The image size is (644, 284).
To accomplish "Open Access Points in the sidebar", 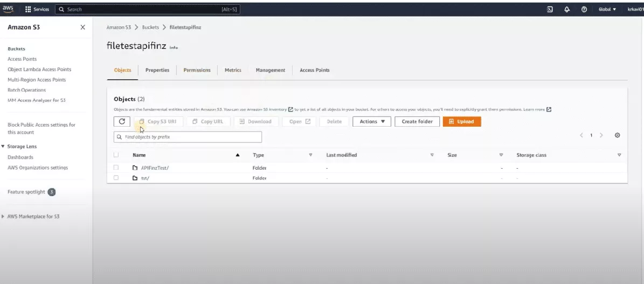I will click(x=22, y=59).
